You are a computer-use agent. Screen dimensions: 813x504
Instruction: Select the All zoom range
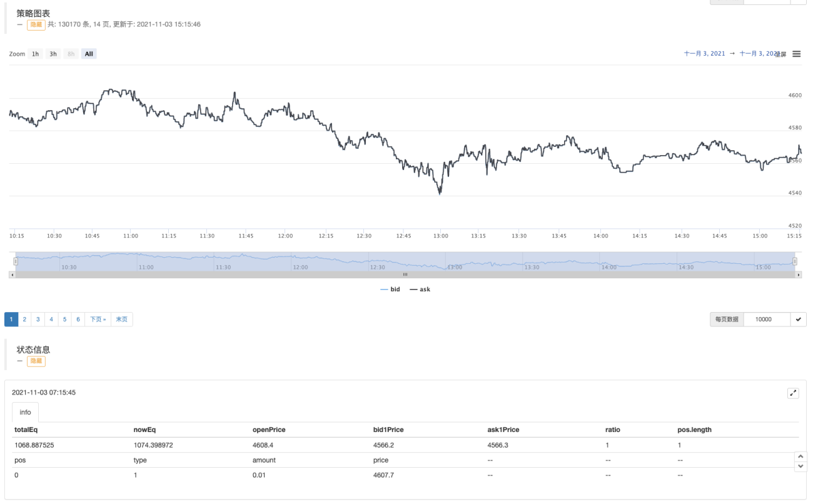coord(89,54)
